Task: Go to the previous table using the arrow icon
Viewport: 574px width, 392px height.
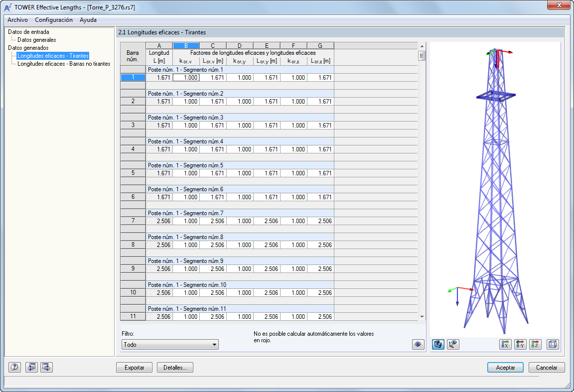Action: click(x=31, y=367)
